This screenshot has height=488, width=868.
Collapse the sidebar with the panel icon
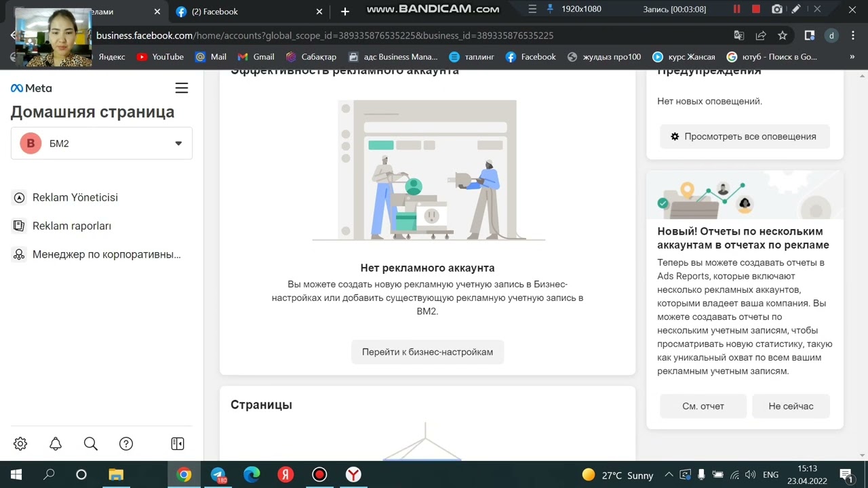pos(178,444)
